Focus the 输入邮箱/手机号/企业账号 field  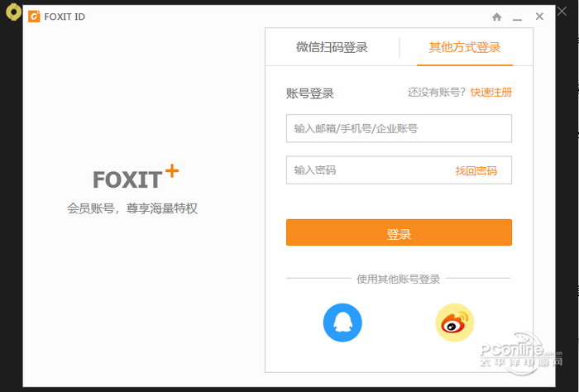(x=399, y=128)
